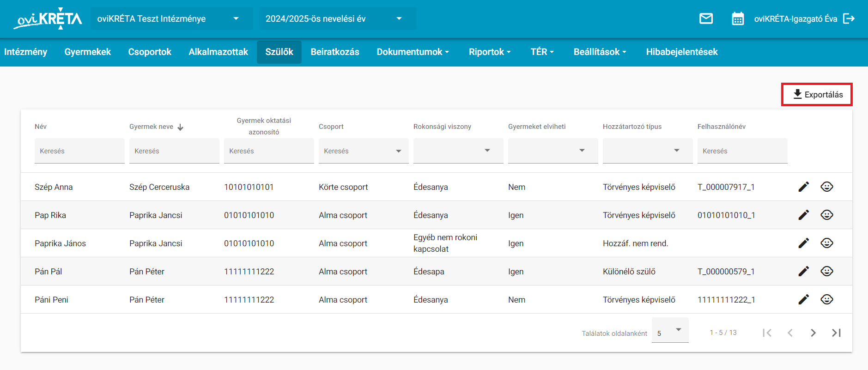Toggle sort arrow on Gyermek neve column
868x370 pixels.
coord(180,127)
